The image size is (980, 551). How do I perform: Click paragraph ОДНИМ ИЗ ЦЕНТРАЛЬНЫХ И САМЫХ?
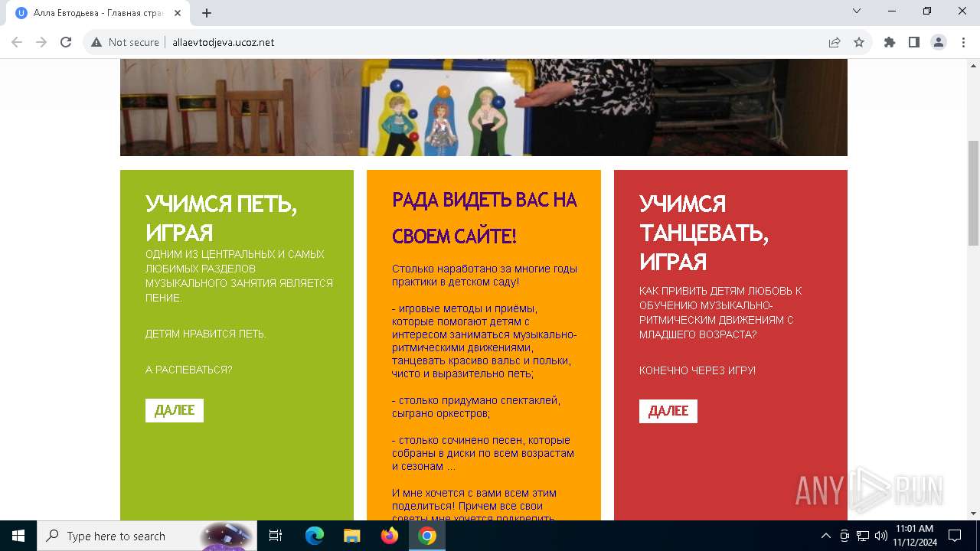point(239,275)
